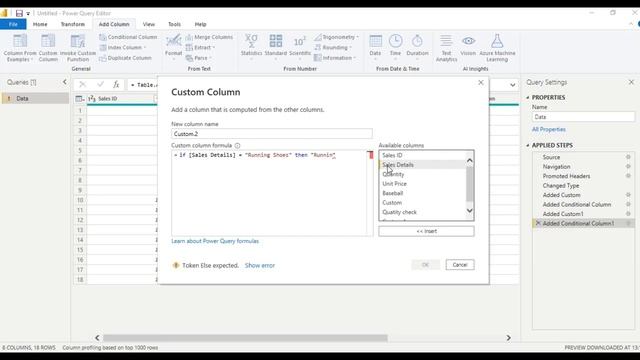Click inside the custom column formula box
This screenshot has height=360, width=640.
coord(269,193)
